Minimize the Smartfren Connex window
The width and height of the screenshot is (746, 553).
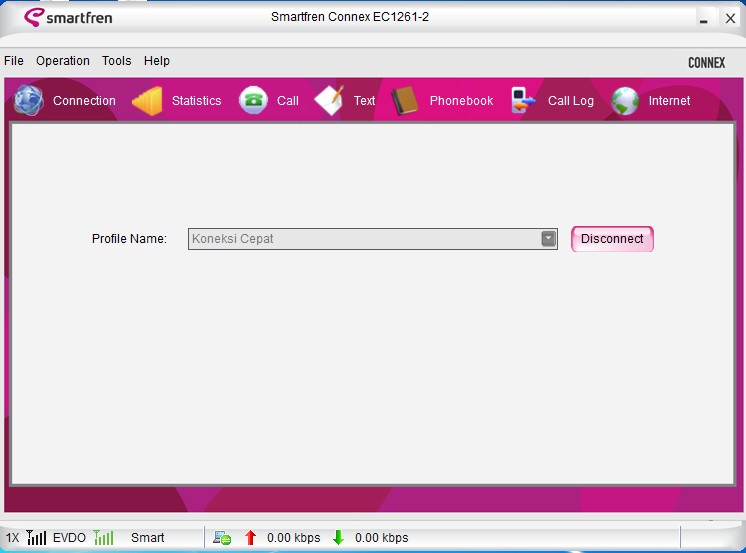tap(704, 19)
